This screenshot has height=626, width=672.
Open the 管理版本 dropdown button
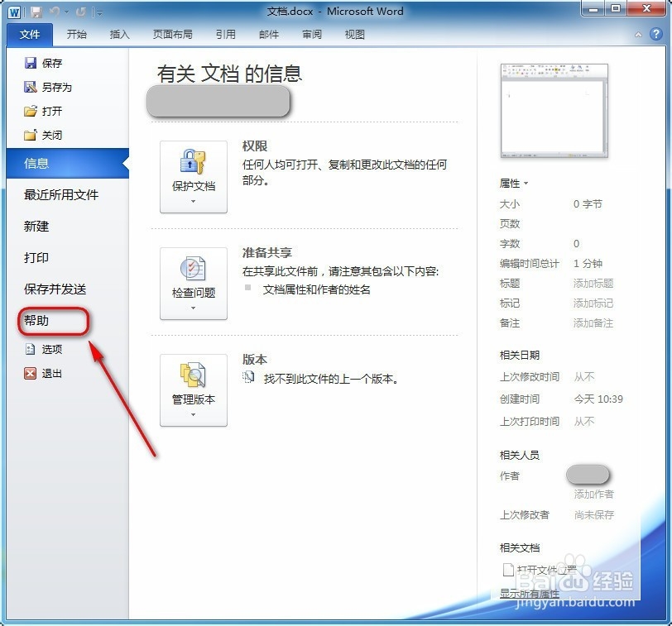coord(194,390)
